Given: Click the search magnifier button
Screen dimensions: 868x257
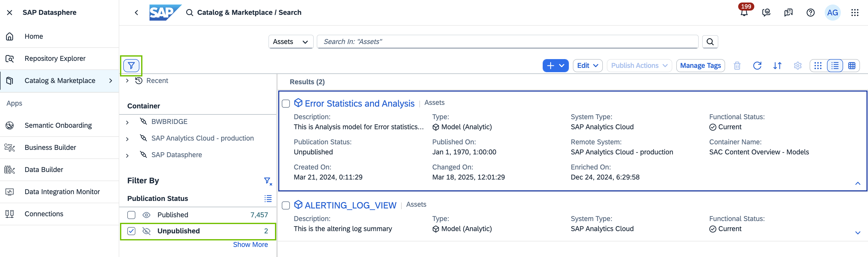Looking at the screenshot, I should pyautogui.click(x=710, y=42).
